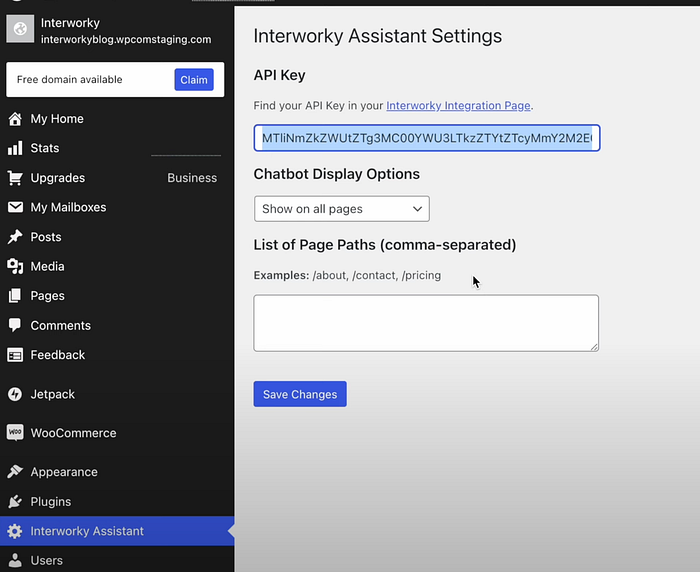The height and width of the screenshot is (572, 700).
Task: Click the Jetpack lightning icon
Action: click(15, 394)
